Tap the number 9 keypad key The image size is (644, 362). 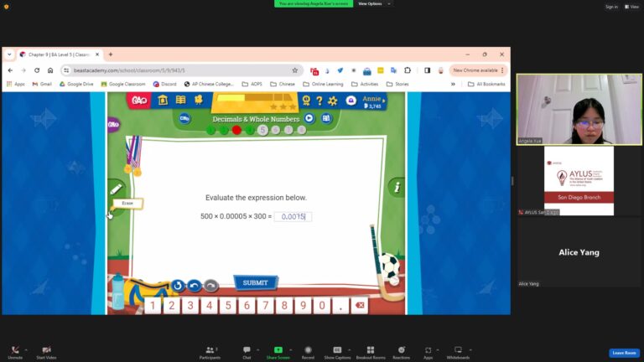coord(303,305)
